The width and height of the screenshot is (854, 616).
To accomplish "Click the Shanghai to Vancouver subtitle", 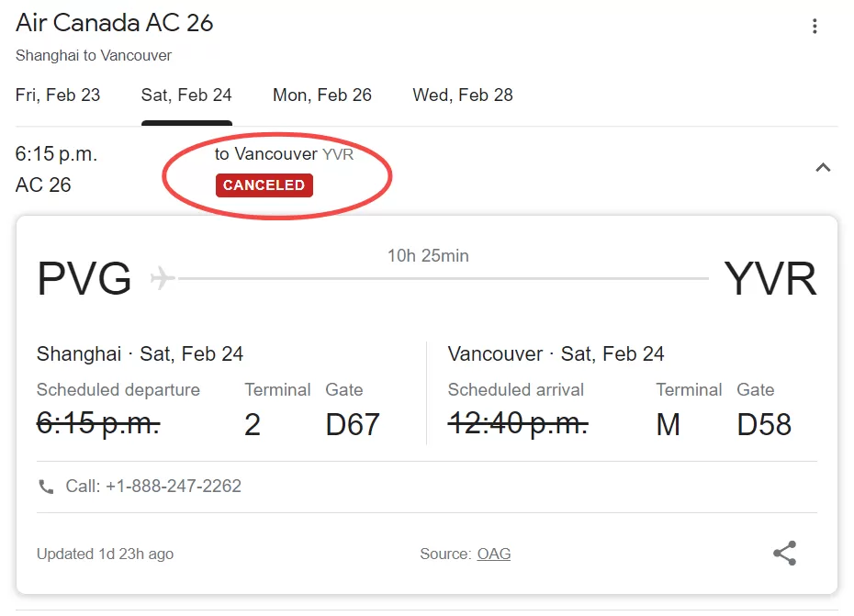I will (x=94, y=56).
